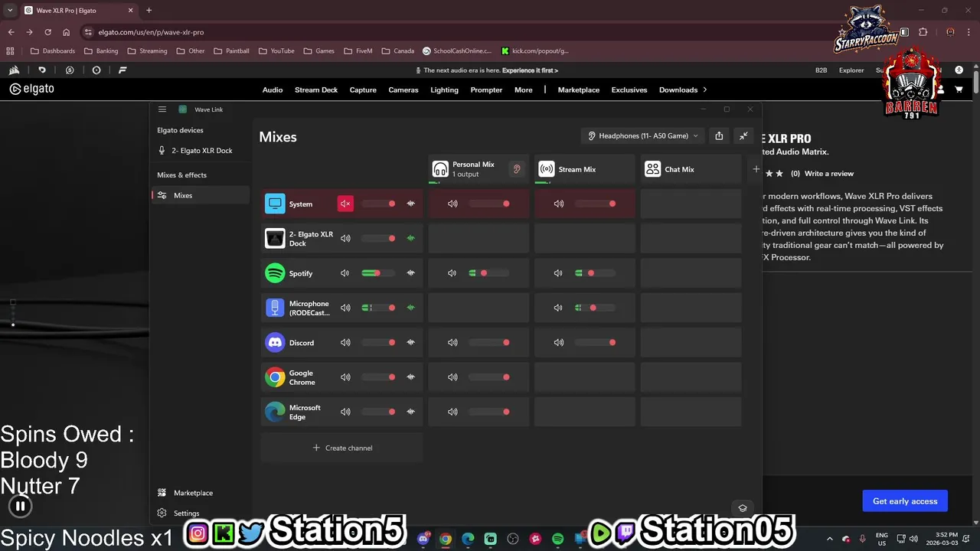Click the share/export icon next to Headphones

pyautogui.click(x=719, y=135)
